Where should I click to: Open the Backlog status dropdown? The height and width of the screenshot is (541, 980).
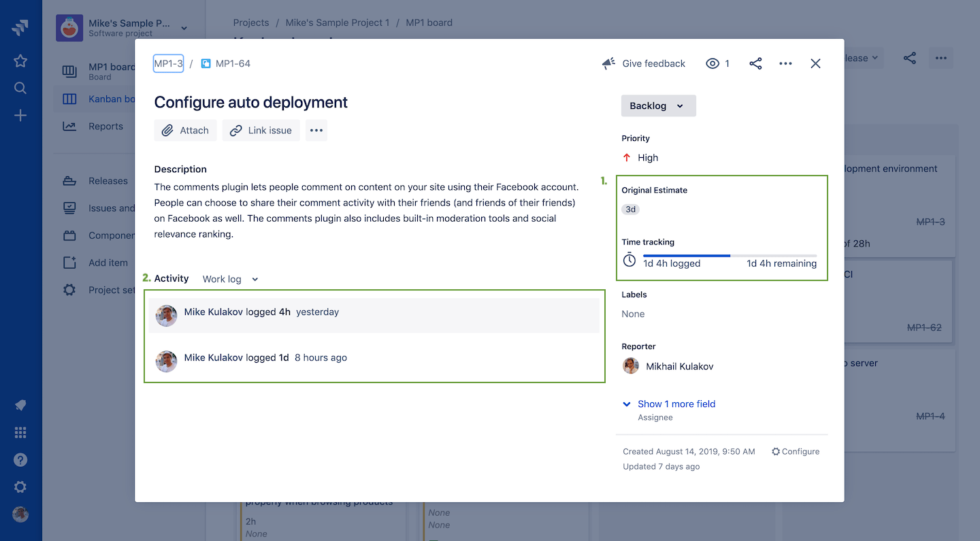click(658, 105)
